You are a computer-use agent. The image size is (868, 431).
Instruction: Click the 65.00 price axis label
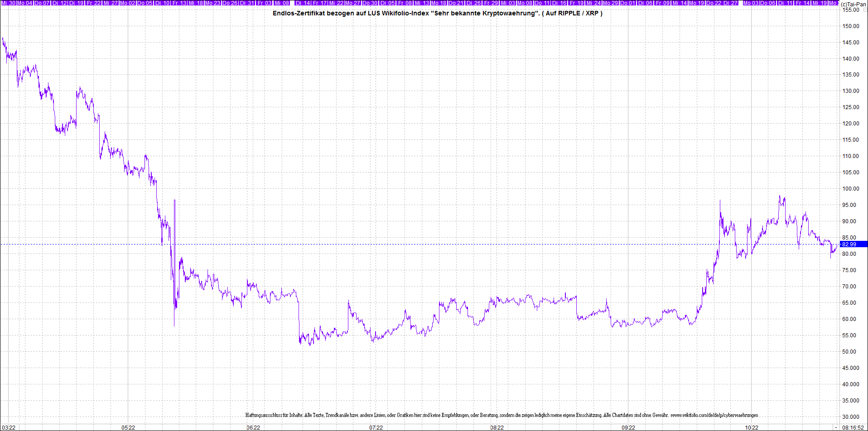tap(849, 303)
